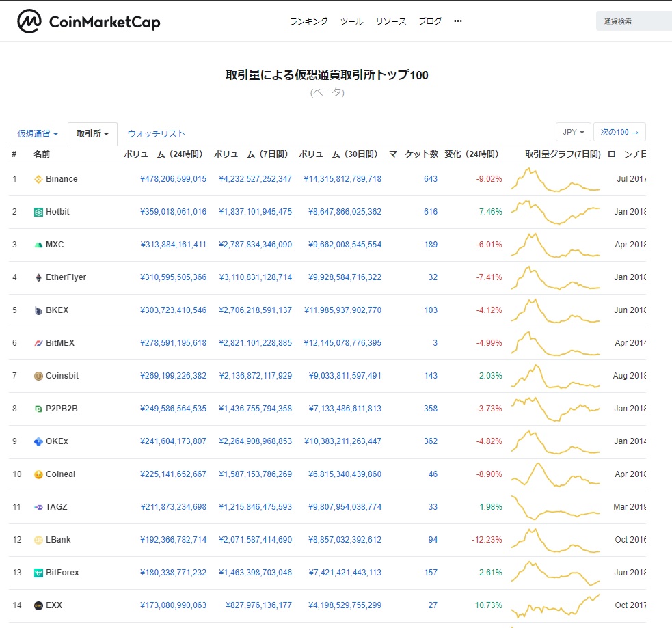
Task: Click the Hotbit exchange icon
Action: pyautogui.click(x=38, y=212)
